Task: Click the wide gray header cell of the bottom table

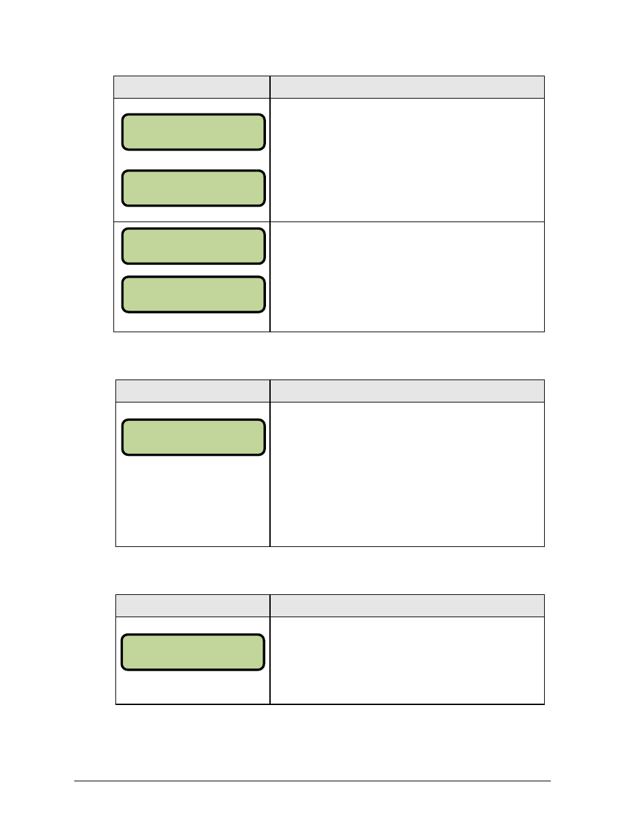Action: click(407, 606)
